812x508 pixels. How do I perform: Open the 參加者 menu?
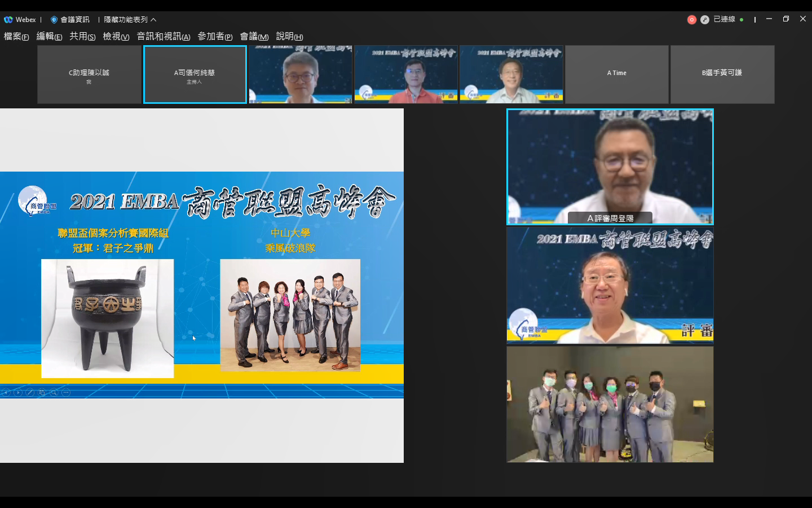215,37
